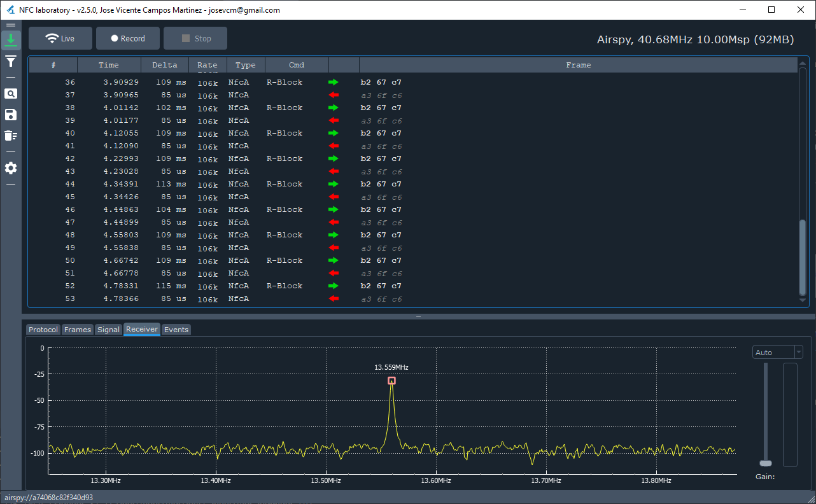816x504 pixels.
Task: Click the 'Delta' column header
Action: (x=165, y=65)
